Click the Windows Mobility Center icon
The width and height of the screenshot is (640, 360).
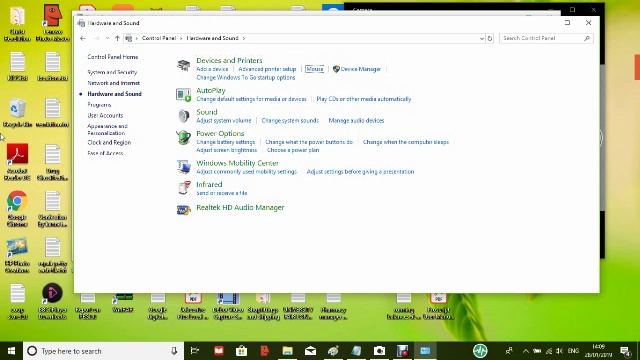(184, 167)
